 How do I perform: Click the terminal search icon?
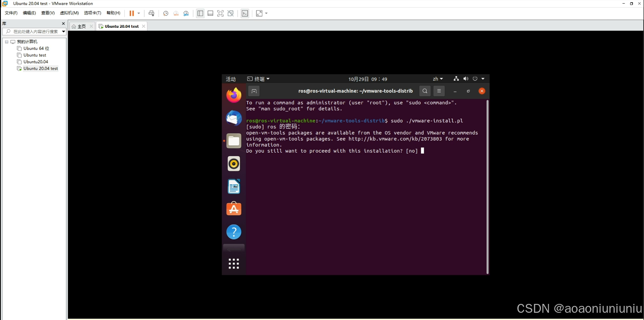tap(425, 91)
